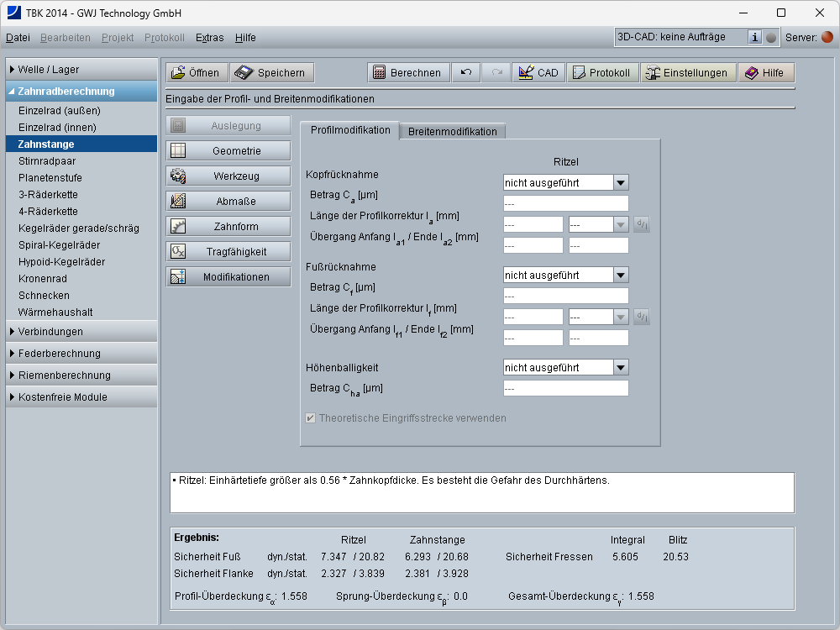Click the Betrag Ca input field
The width and height of the screenshot is (840, 630).
[565, 203]
